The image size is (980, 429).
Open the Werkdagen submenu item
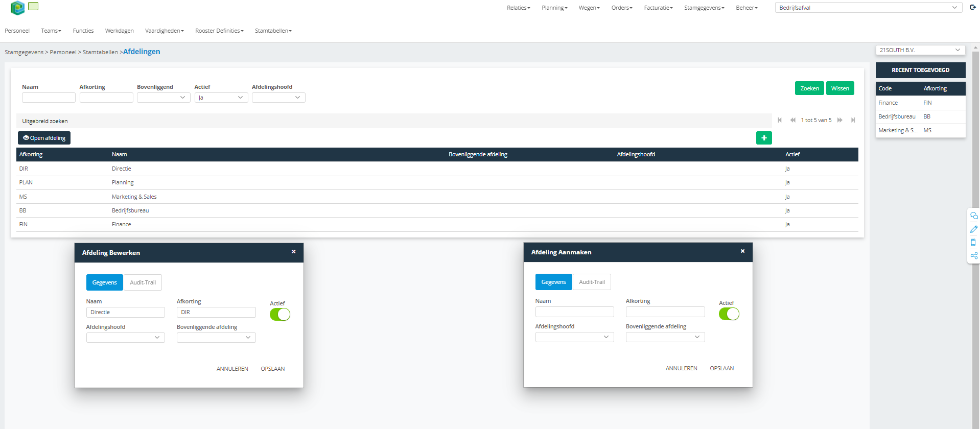click(x=120, y=31)
